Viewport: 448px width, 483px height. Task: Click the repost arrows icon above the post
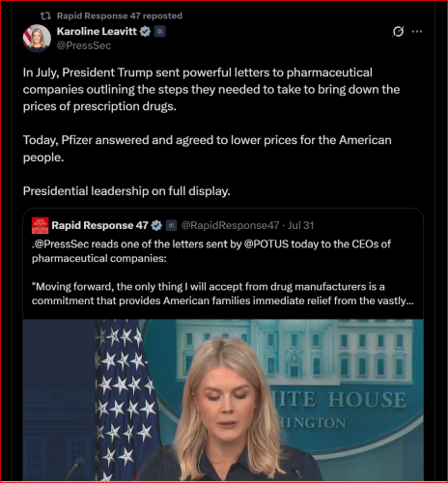point(45,15)
